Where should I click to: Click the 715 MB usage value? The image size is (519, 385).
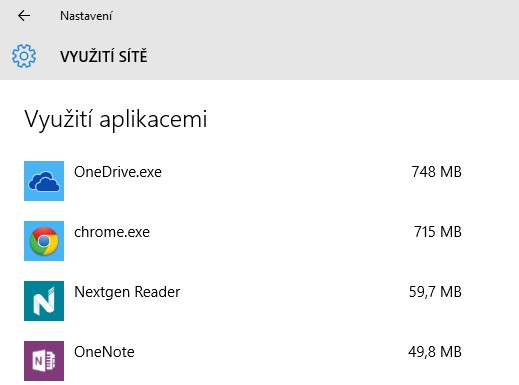pyautogui.click(x=438, y=232)
